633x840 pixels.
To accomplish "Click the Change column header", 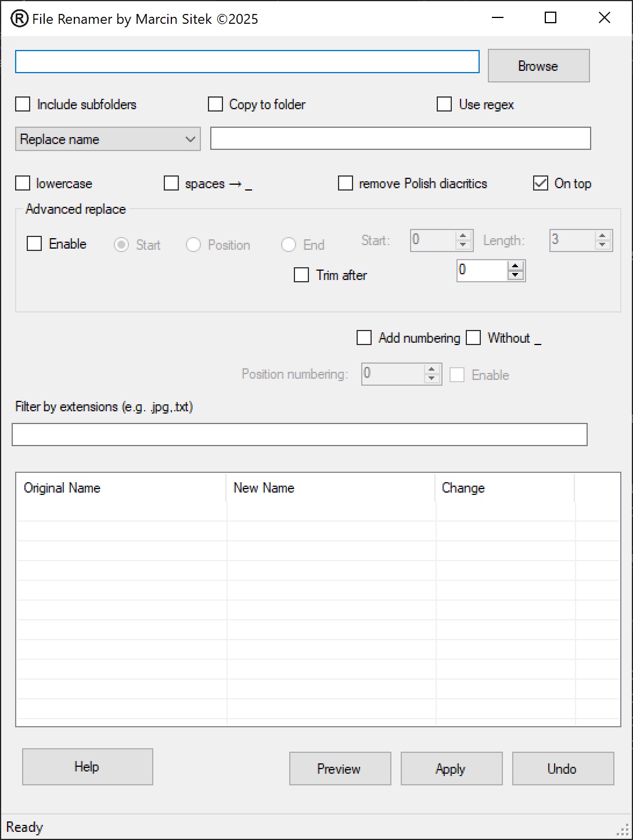I will (x=505, y=488).
